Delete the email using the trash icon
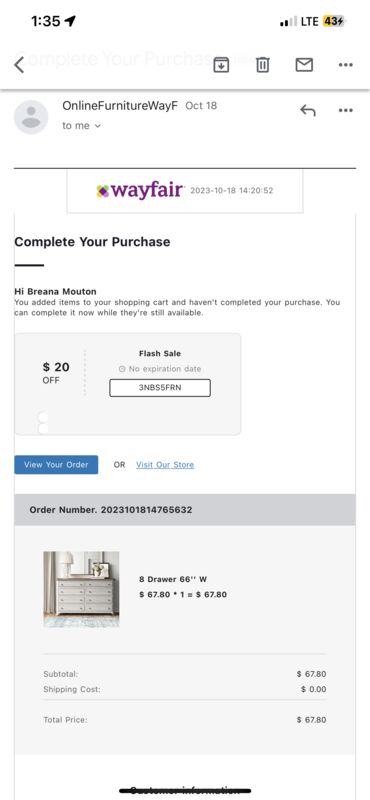The width and height of the screenshot is (370, 800). click(x=262, y=65)
